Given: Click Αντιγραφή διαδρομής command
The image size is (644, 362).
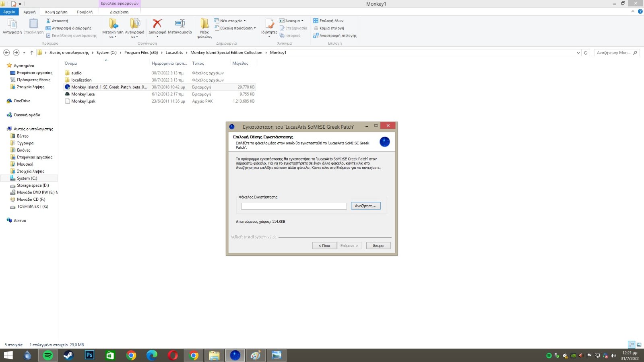Looking at the screenshot, I should [x=68, y=28].
